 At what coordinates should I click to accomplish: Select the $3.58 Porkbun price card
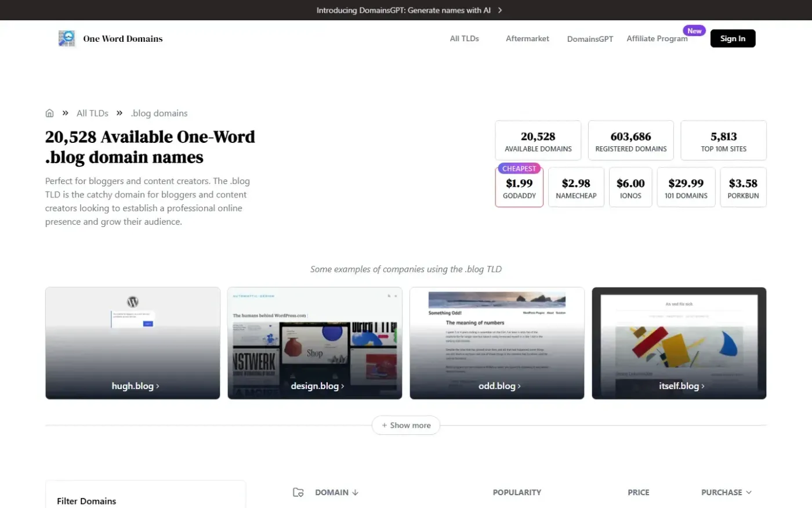[743, 187]
